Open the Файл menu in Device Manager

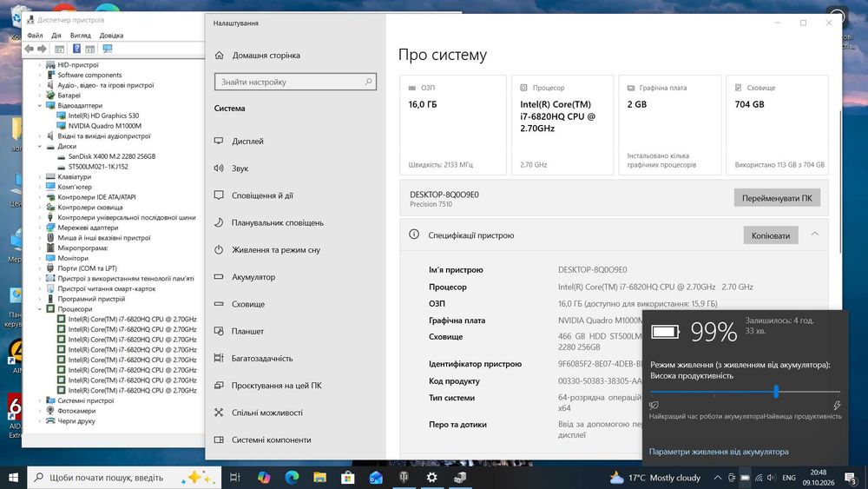[35, 36]
